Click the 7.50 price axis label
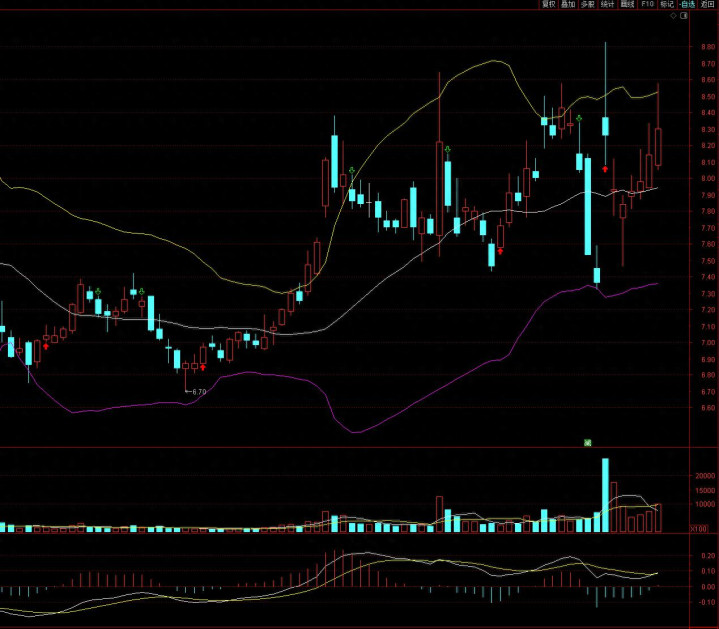The image size is (719, 629). [708, 261]
